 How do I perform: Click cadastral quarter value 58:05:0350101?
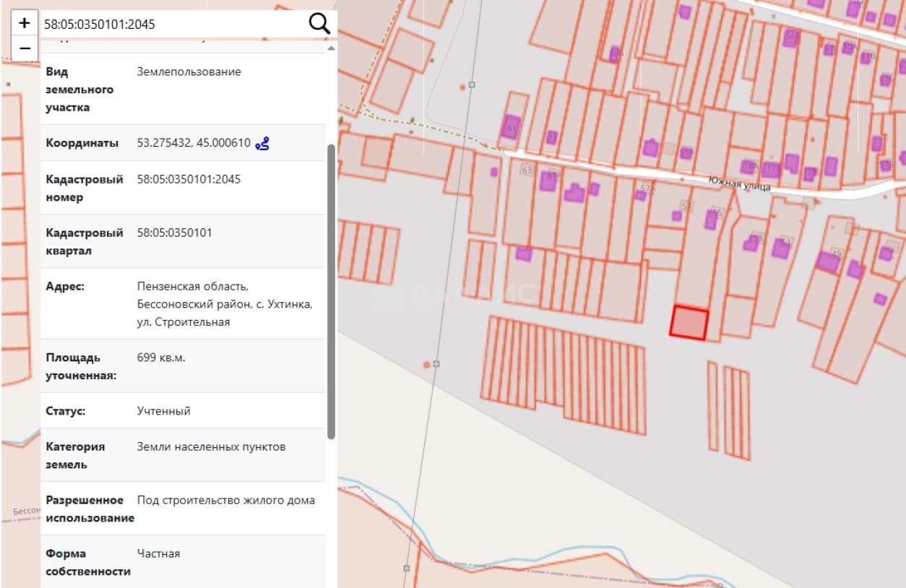tap(175, 233)
